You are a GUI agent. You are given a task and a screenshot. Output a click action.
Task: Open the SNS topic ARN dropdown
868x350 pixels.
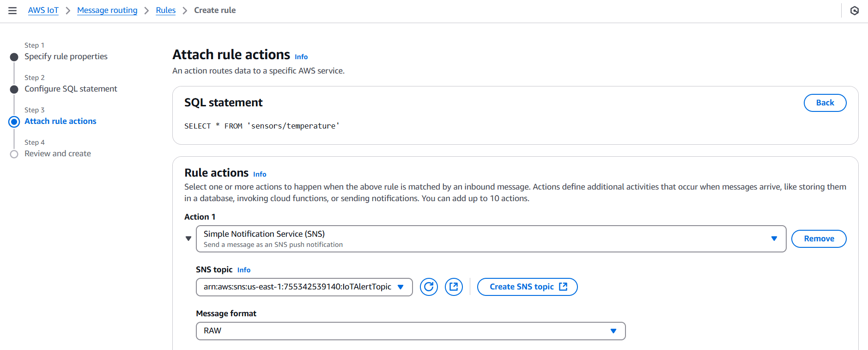pos(304,287)
